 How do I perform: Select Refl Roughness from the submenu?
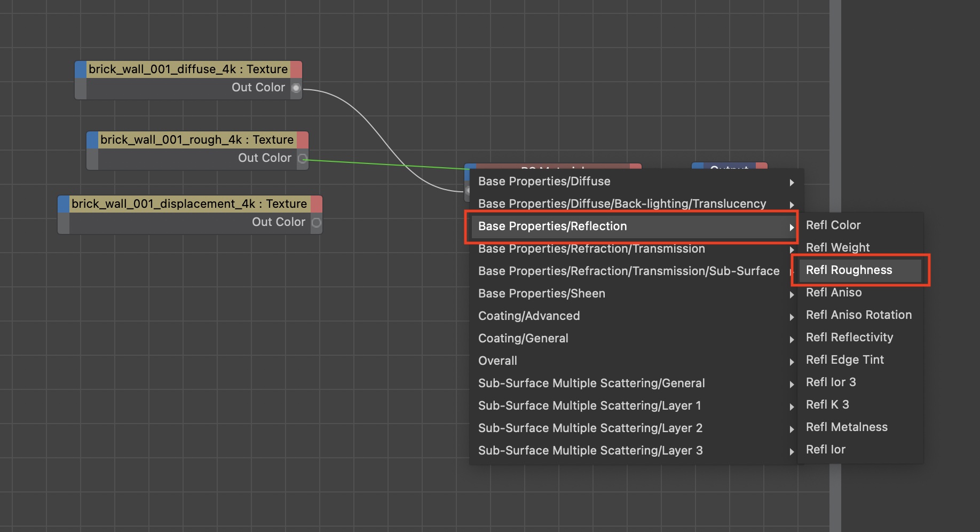tap(849, 270)
